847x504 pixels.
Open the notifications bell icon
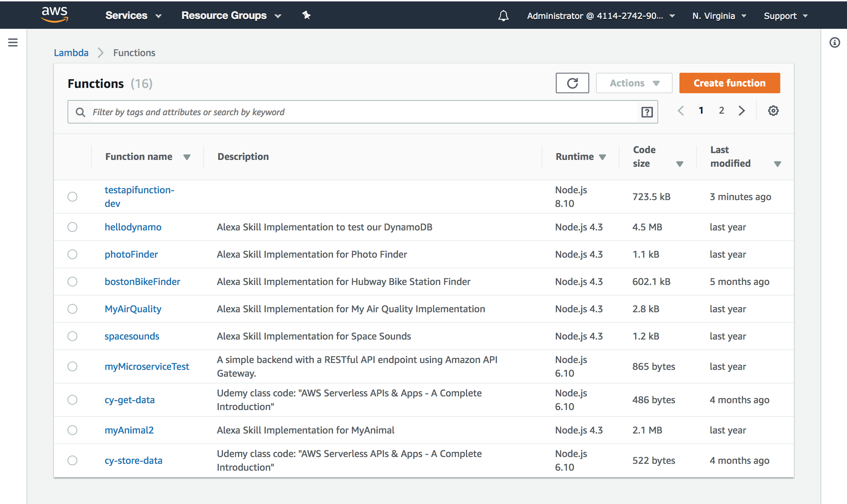point(503,16)
